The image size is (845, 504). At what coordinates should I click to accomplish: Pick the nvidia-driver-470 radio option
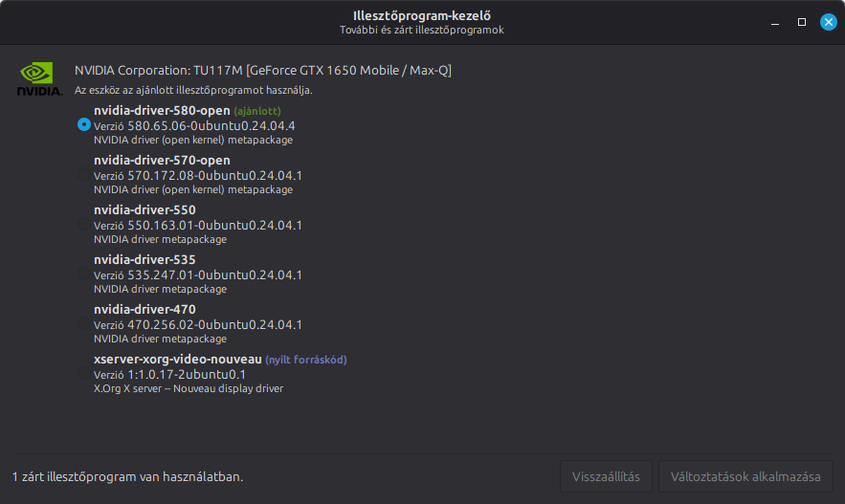tap(84, 323)
